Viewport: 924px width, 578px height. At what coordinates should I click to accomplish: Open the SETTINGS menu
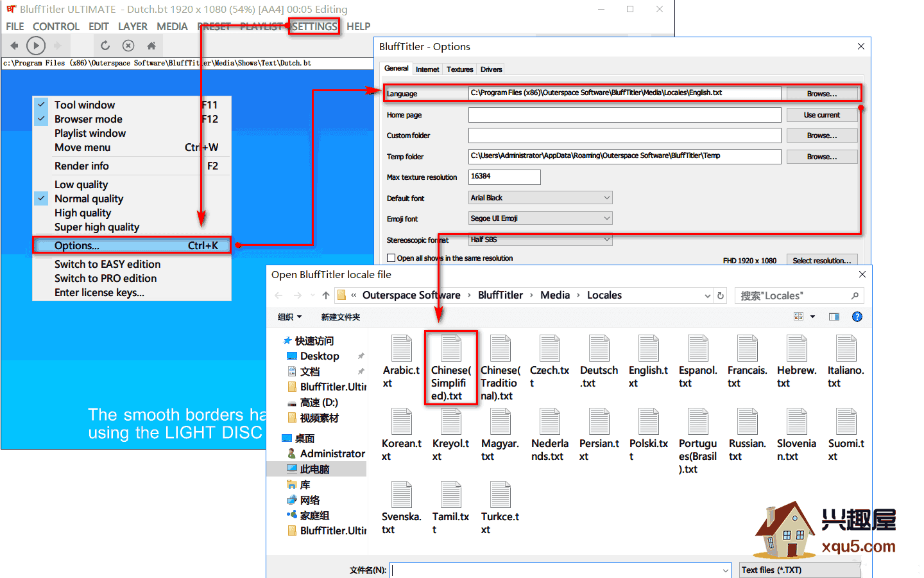point(314,26)
